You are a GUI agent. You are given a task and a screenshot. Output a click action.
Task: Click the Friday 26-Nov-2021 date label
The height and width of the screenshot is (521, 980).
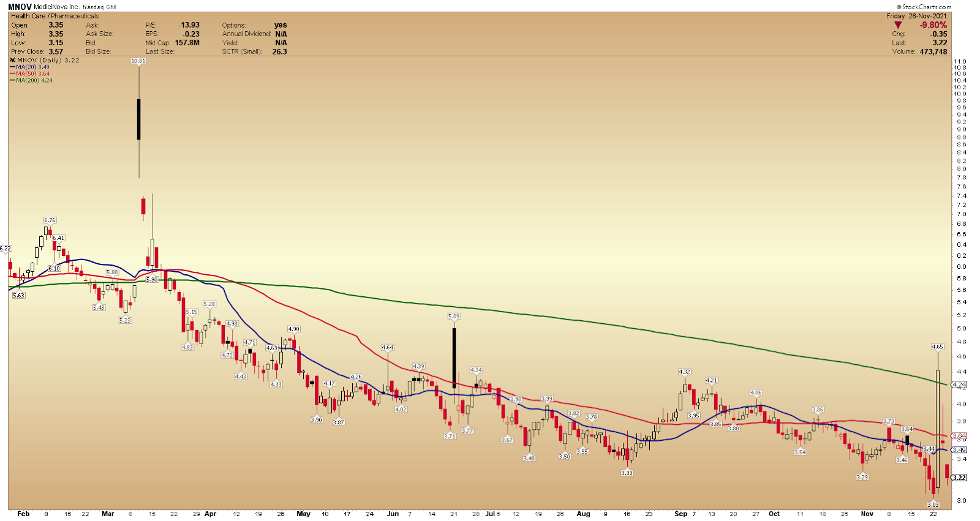pyautogui.click(x=916, y=16)
